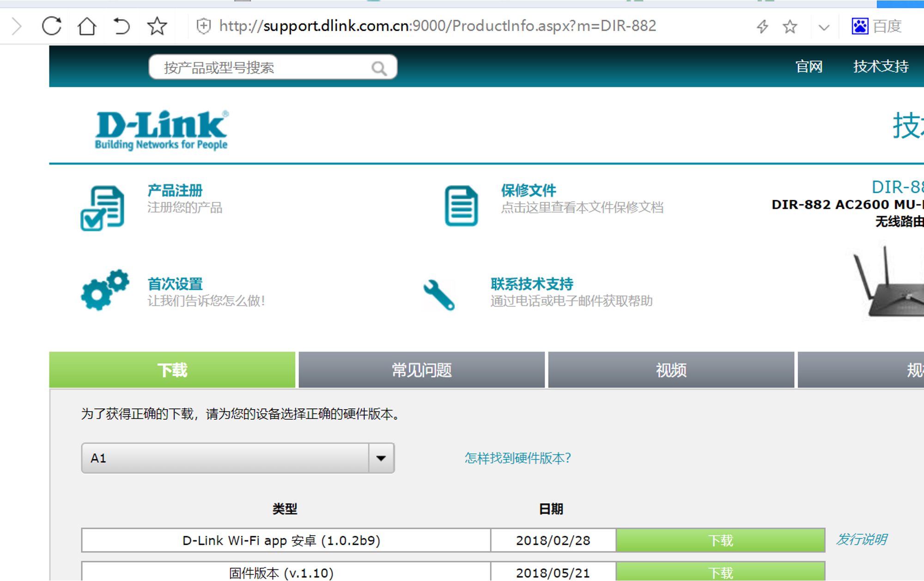Viewport: 924px width, 581px height.
Task: Click the DIR-882 AC2600 product title
Action: tap(848, 205)
